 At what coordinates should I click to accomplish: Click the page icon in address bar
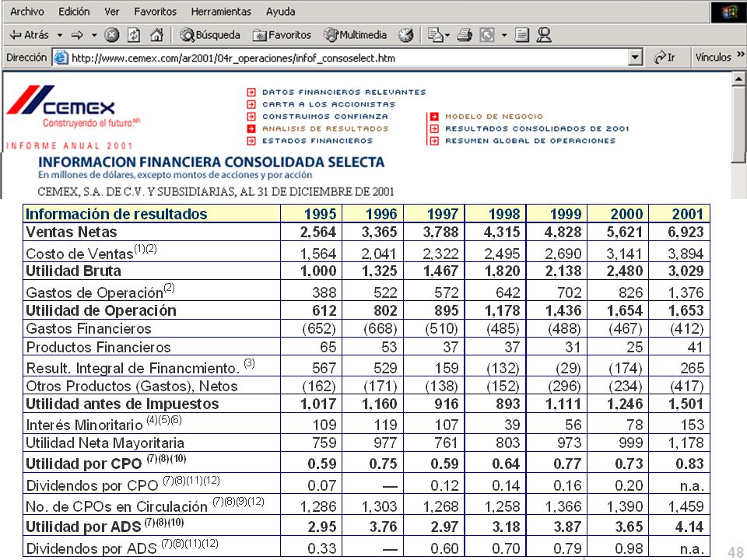[x=61, y=58]
